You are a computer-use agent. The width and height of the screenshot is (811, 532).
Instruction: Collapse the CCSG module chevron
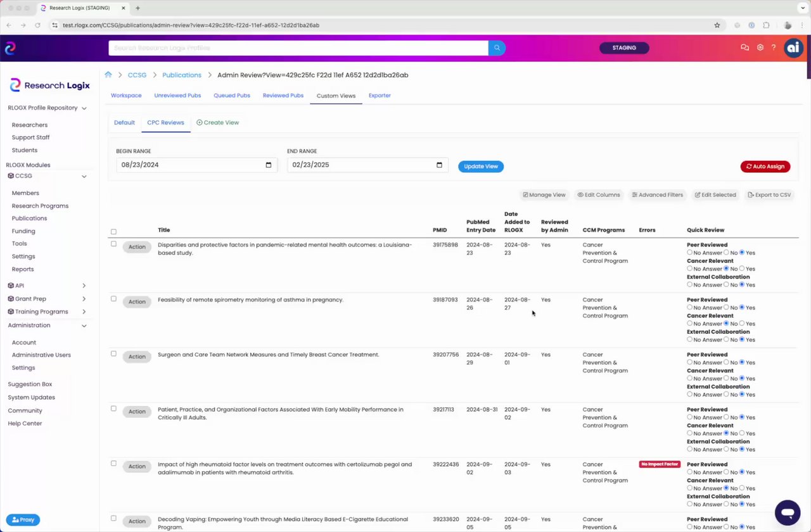click(84, 176)
